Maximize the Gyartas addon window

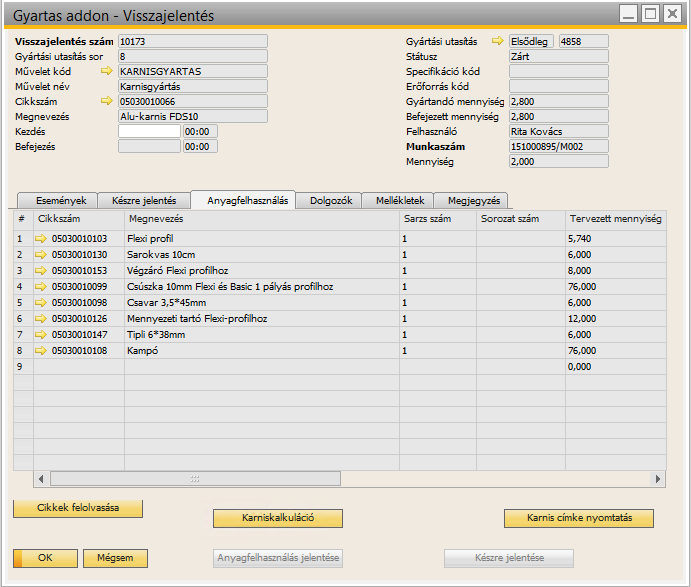(x=650, y=14)
